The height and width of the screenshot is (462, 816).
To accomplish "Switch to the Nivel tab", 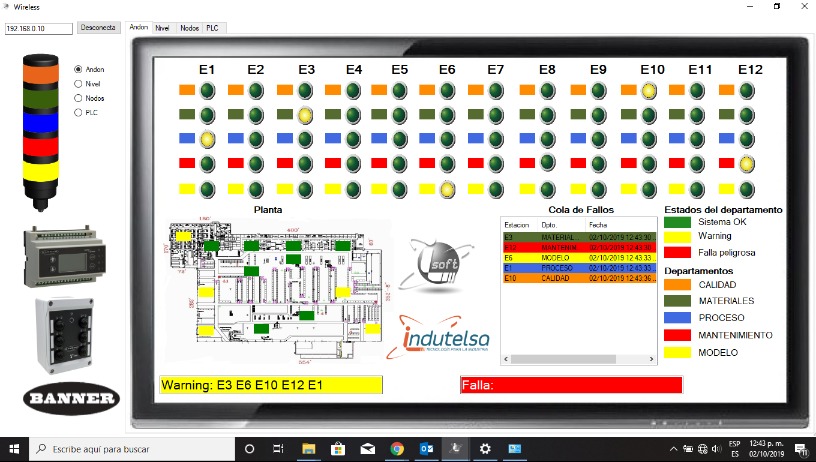I will pyautogui.click(x=163, y=28).
